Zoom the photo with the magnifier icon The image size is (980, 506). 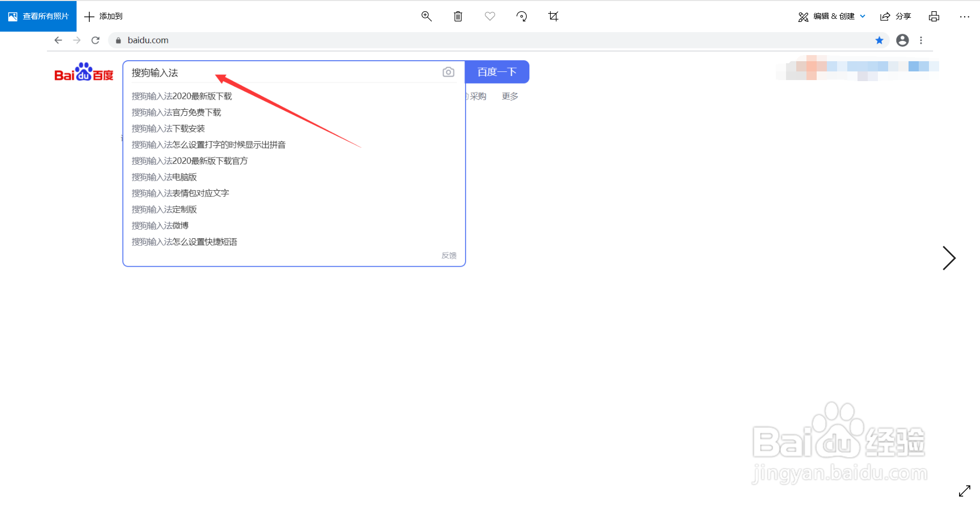[x=427, y=16]
